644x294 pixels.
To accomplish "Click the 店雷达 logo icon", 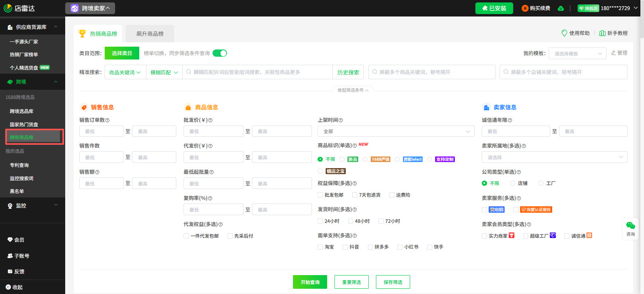I will point(8,8).
